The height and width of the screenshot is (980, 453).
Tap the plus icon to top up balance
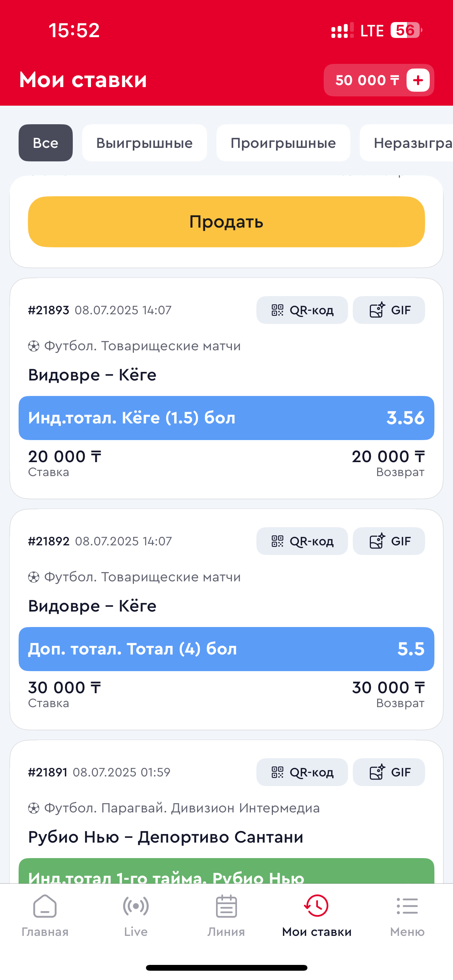pos(418,80)
